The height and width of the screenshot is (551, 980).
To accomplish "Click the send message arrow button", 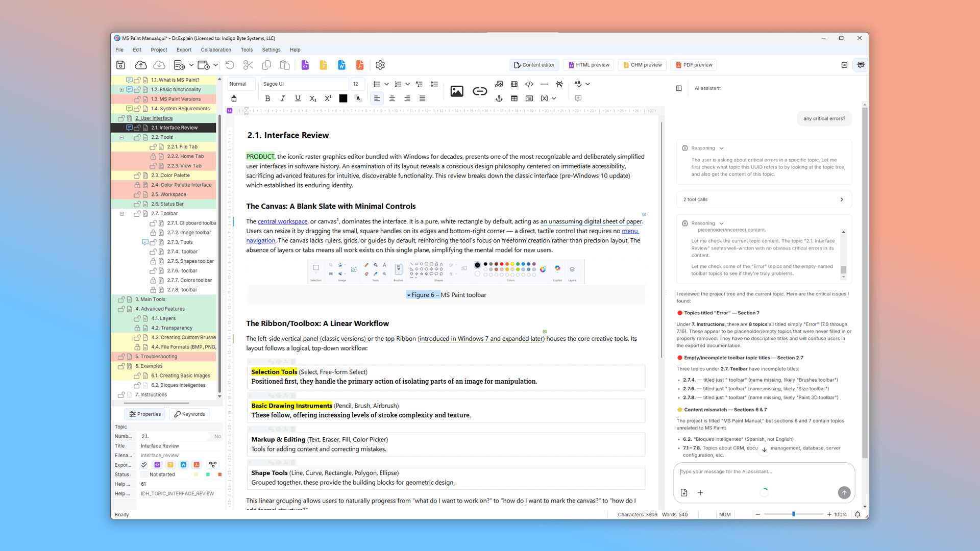I will tap(844, 492).
